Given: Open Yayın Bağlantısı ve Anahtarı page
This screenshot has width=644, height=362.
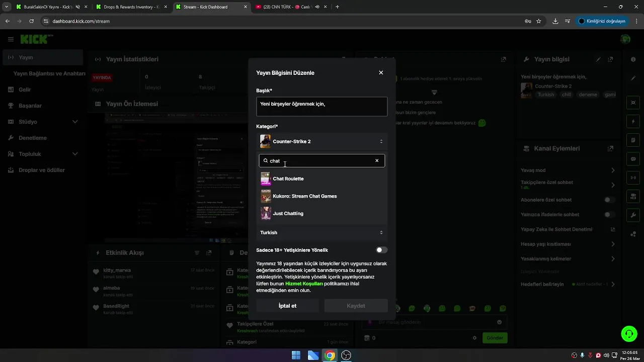Looking at the screenshot, I should pos(49,73).
